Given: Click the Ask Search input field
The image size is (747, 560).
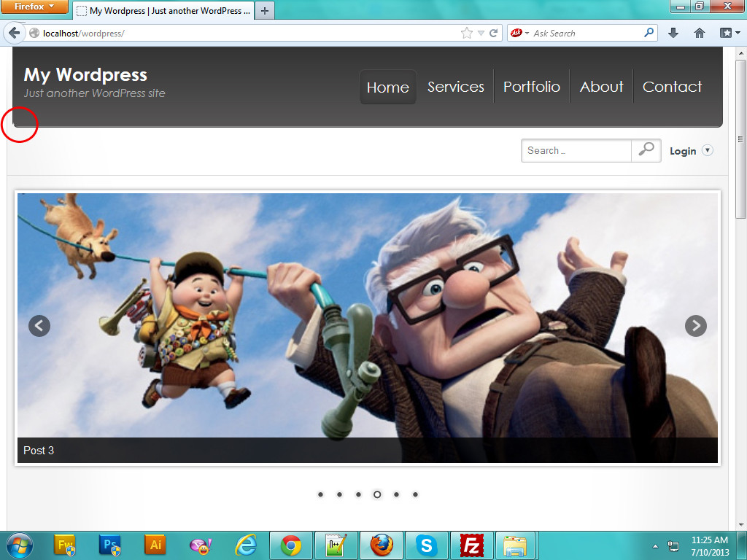Looking at the screenshot, I should click(586, 34).
